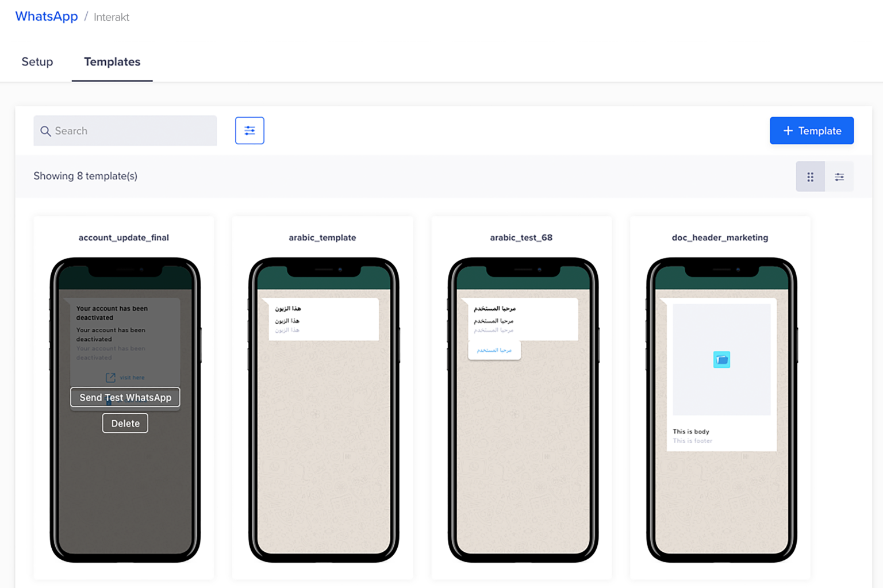The width and height of the screenshot is (883, 588).
Task: Click the search magnifier icon
Action: coord(46,131)
